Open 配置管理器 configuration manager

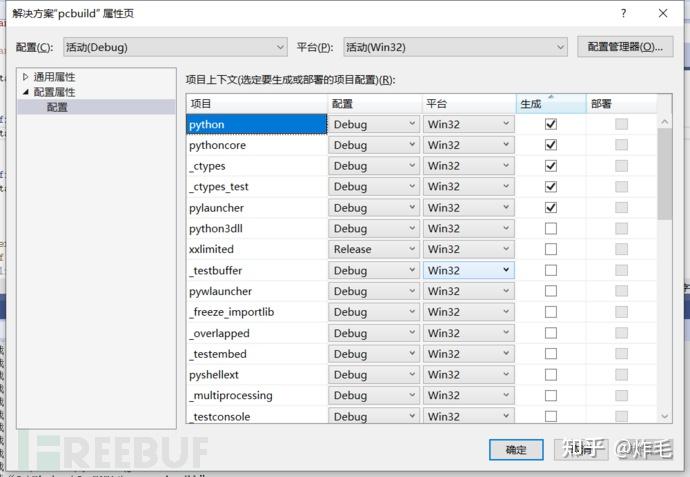pos(625,47)
